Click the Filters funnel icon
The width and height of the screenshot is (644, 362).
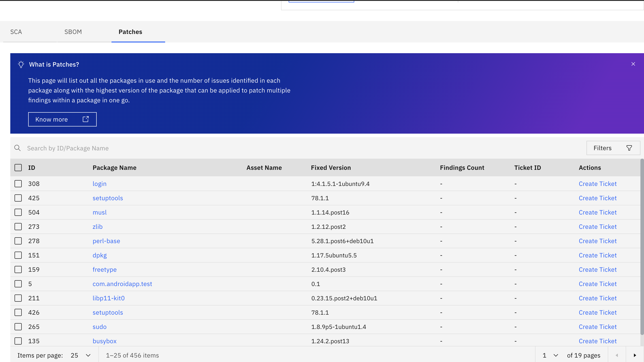coord(629,148)
